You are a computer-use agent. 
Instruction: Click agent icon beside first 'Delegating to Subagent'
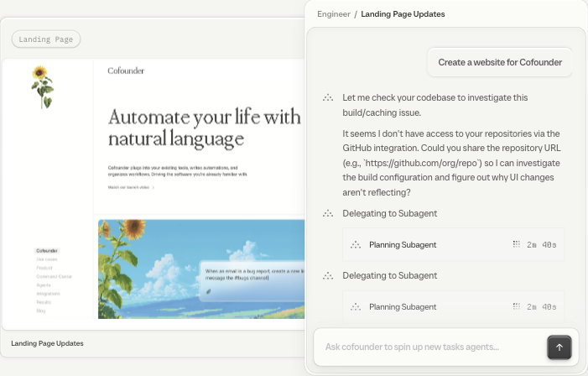coord(328,213)
